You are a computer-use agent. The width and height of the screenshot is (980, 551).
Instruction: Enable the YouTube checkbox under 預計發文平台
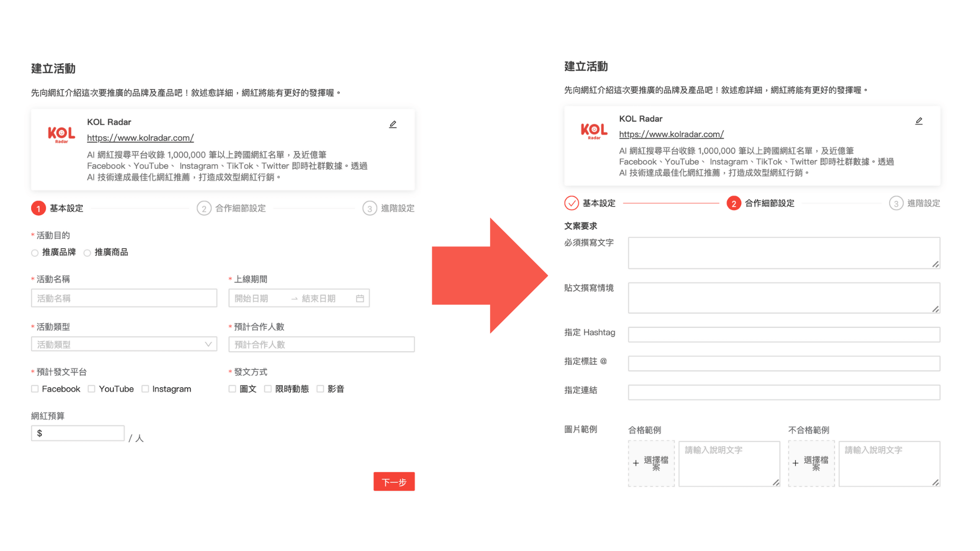coord(91,389)
